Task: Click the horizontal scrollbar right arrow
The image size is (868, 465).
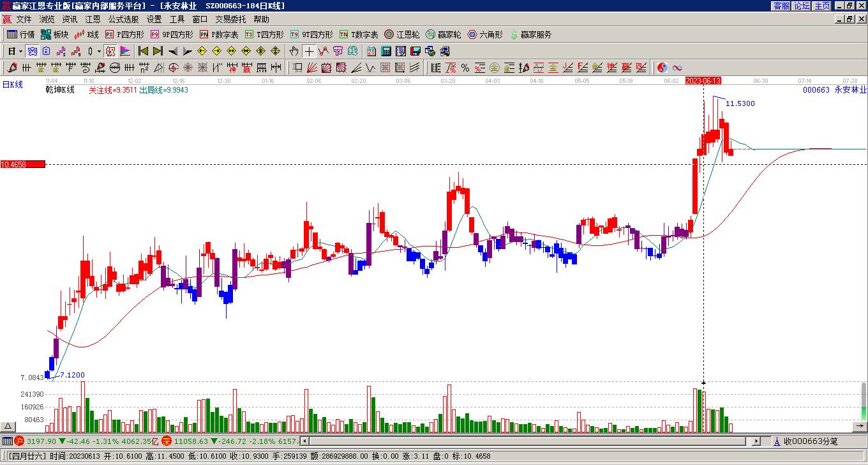Action: coord(757,441)
